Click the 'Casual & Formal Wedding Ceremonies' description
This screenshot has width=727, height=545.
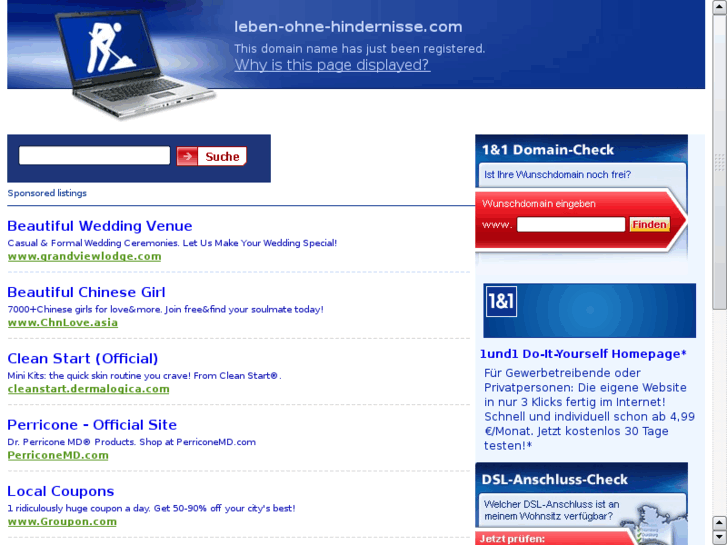point(172,243)
